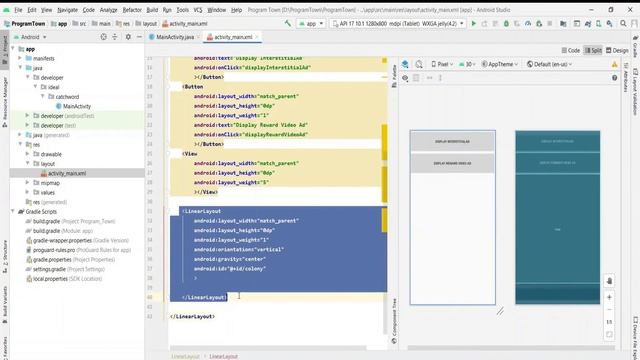
Task: Select Display Reward Video Ad button in preview
Action: pos(452,163)
